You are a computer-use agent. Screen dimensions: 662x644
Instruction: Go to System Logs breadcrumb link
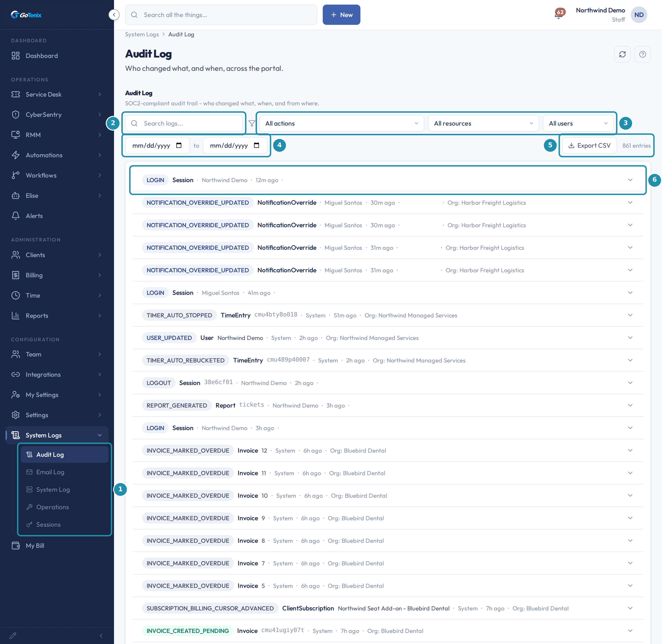tap(142, 34)
